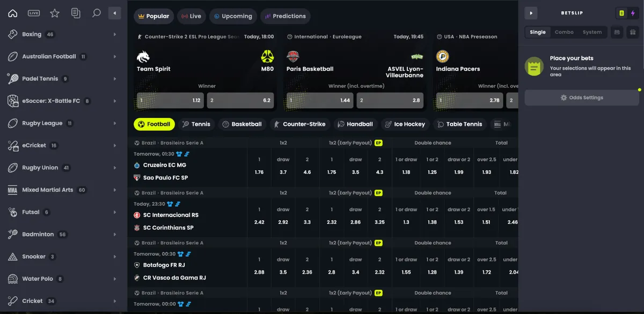Open the SC Internacional RS match

(171, 215)
